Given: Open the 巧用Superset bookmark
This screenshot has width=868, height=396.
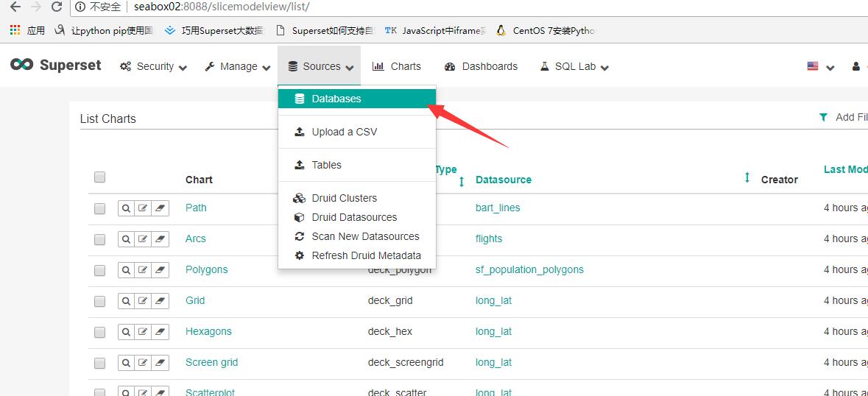Looking at the screenshot, I should coord(215,30).
